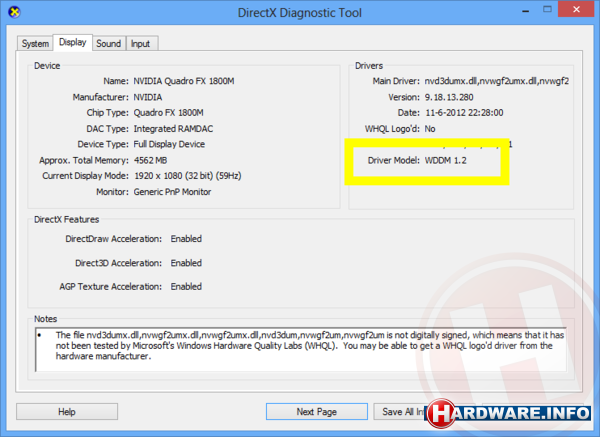
Task: Switch to the System tab
Action: [35, 44]
